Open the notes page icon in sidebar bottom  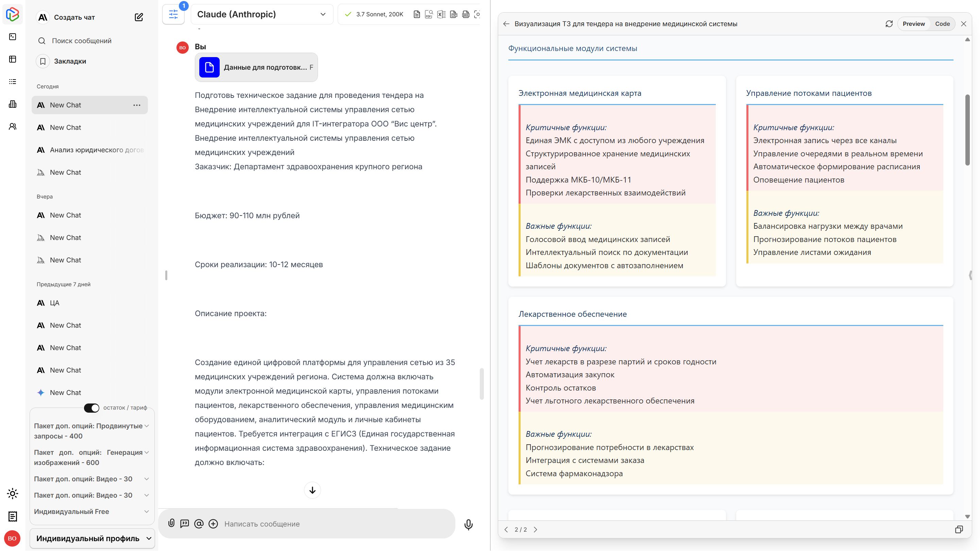[x=13, y=516]
